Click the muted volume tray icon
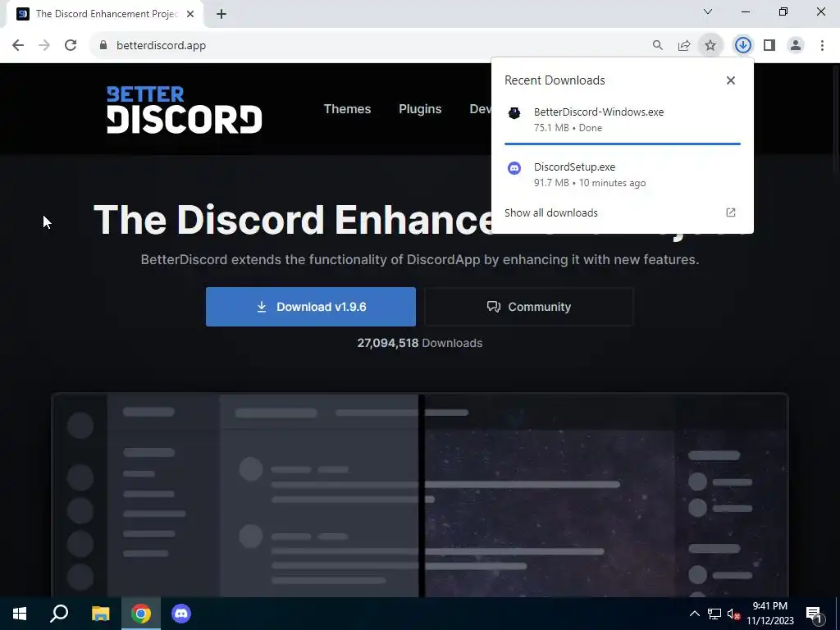The height and width of the screenshot is (630, 840). click(x=733, y=614)
